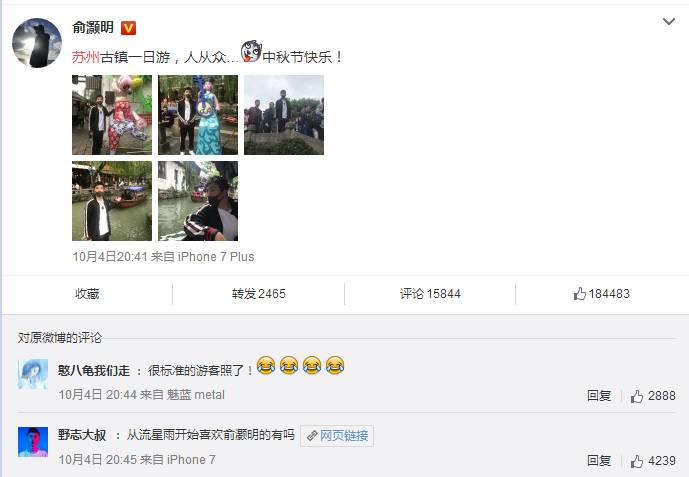Open 憨八龟我们走 commenter avatar
Screen dimensions: 689x477
click(33, 374)
